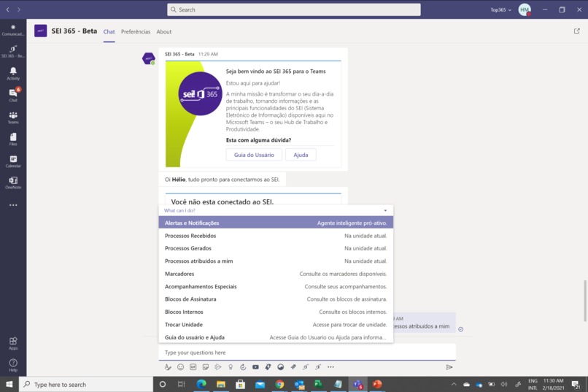Click the Guia do Usuário button
The height and width of the screenshot is (392, 588).
click(254, 155)
